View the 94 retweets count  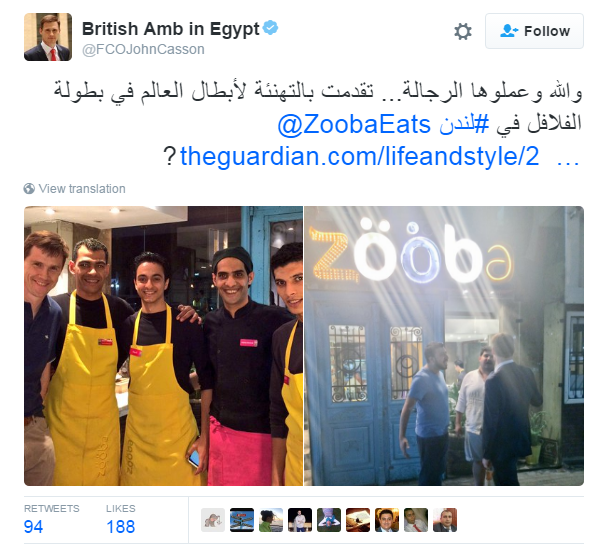(x=33, y=527)
